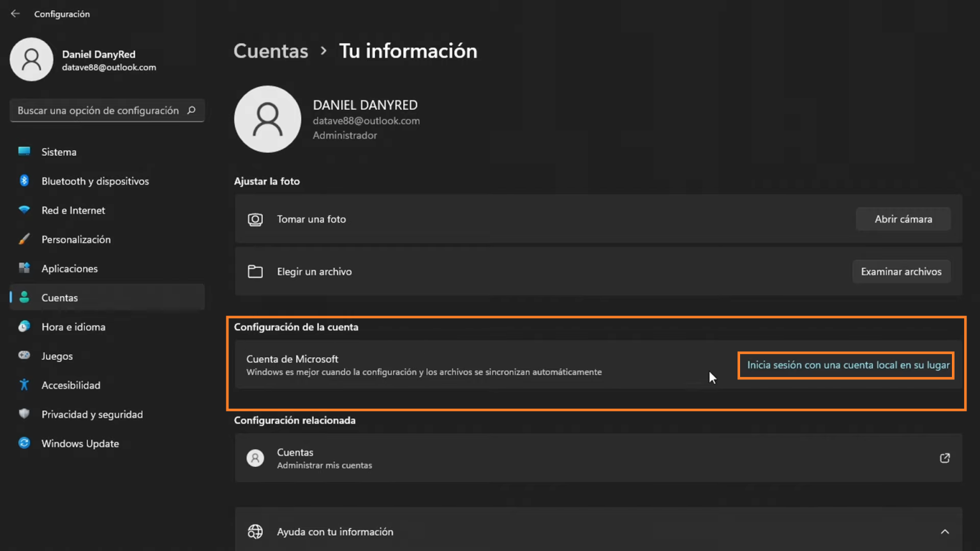Go to the Cuentas breadcrumb
Screen dimensions: 980x551
[x=271, y=51]
